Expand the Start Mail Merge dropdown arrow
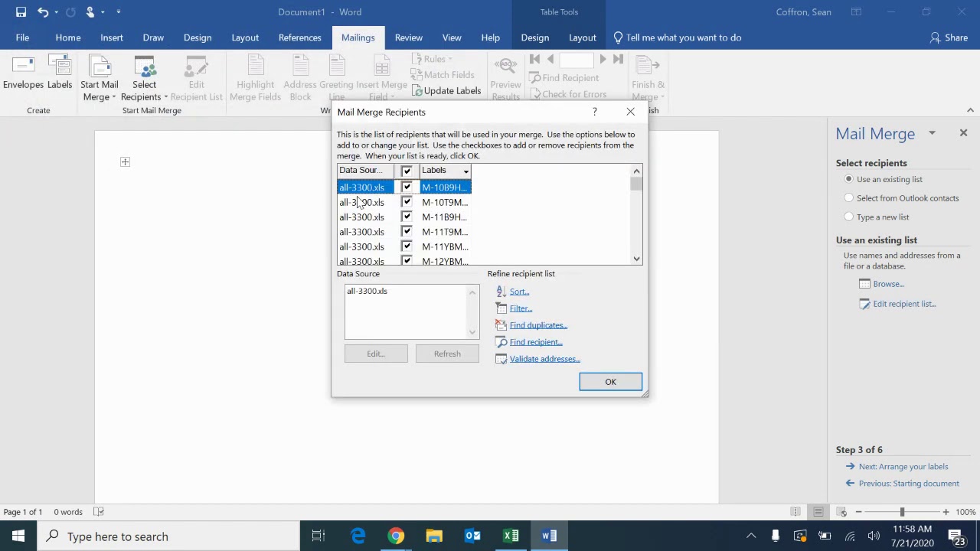Screen dimensions: 980x551 (x=113, y=97)
